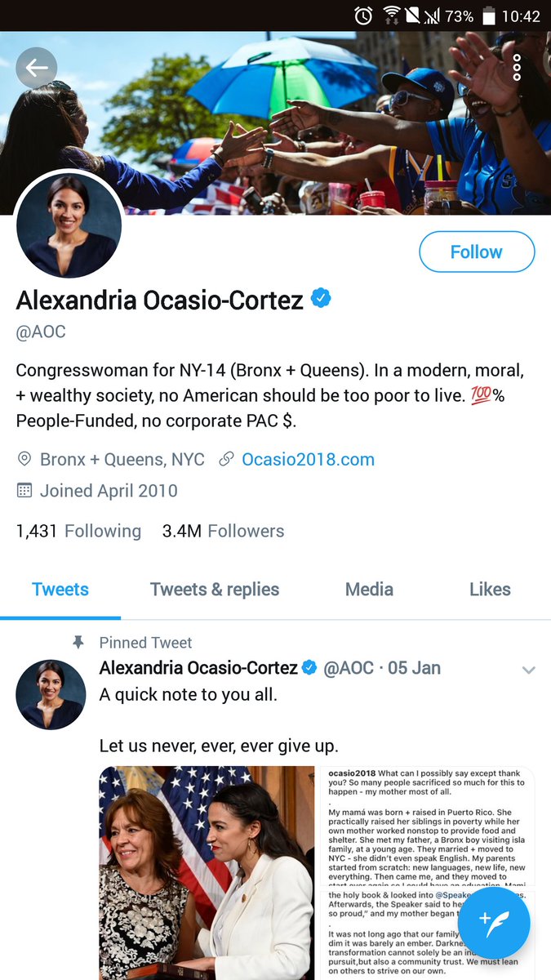Viewport: 551px width, 980px height.
Task: Tap the battery icon in status bar
Action: coord(489,16)
